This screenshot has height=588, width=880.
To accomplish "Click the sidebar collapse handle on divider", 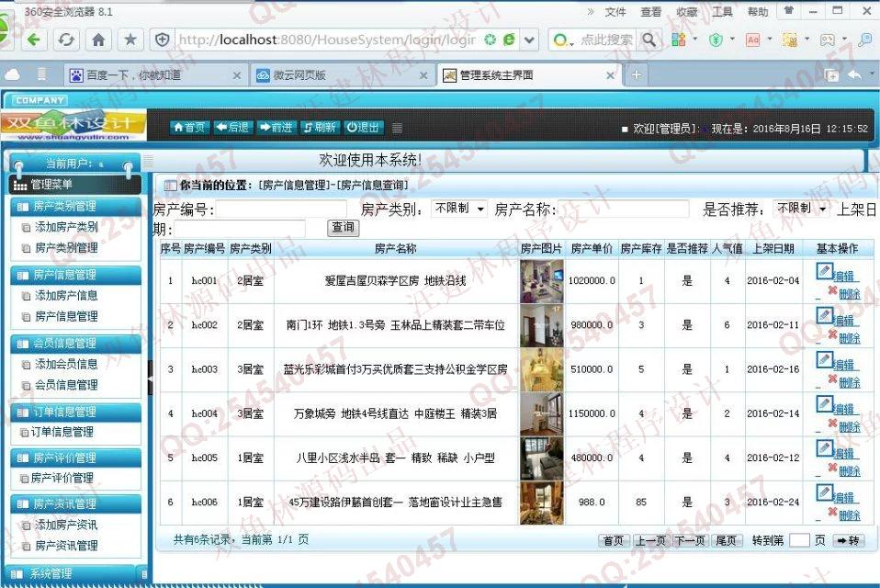I will pyautogui.click(x=150, y=379).
